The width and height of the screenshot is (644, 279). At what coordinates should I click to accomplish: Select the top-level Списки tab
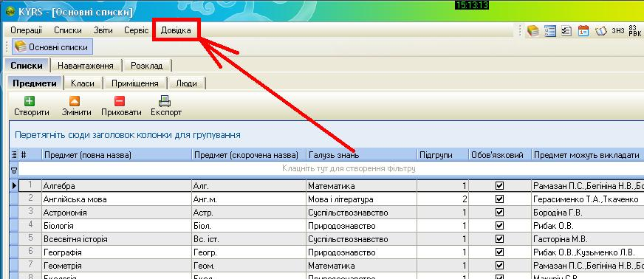[x=27, y=66]
